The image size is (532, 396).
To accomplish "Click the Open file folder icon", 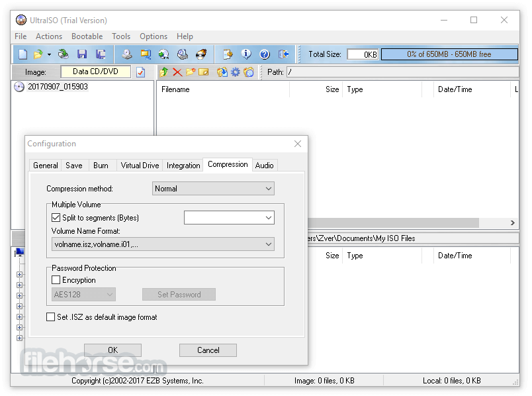I will 38,54.
